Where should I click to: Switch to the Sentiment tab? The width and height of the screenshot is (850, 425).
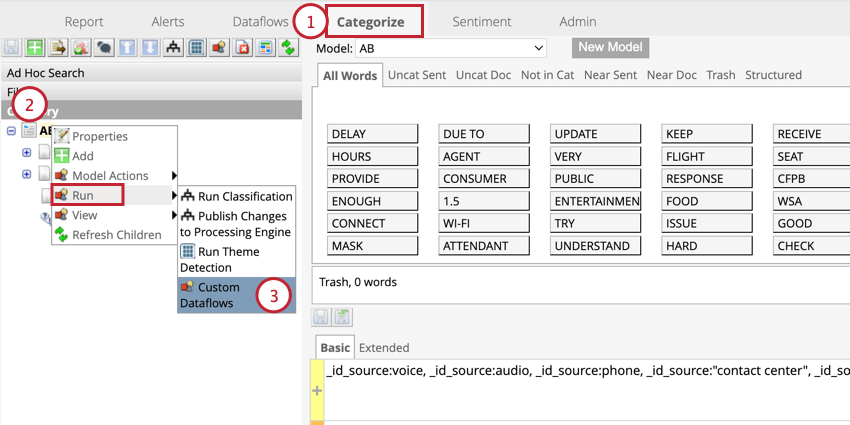point(481,21)
